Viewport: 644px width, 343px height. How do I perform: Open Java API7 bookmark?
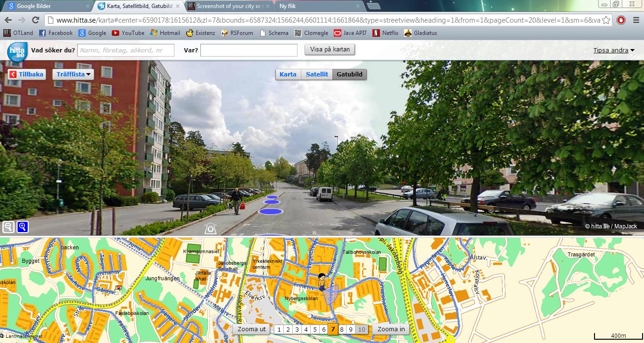pyautogui.click(x=350, y=33)
